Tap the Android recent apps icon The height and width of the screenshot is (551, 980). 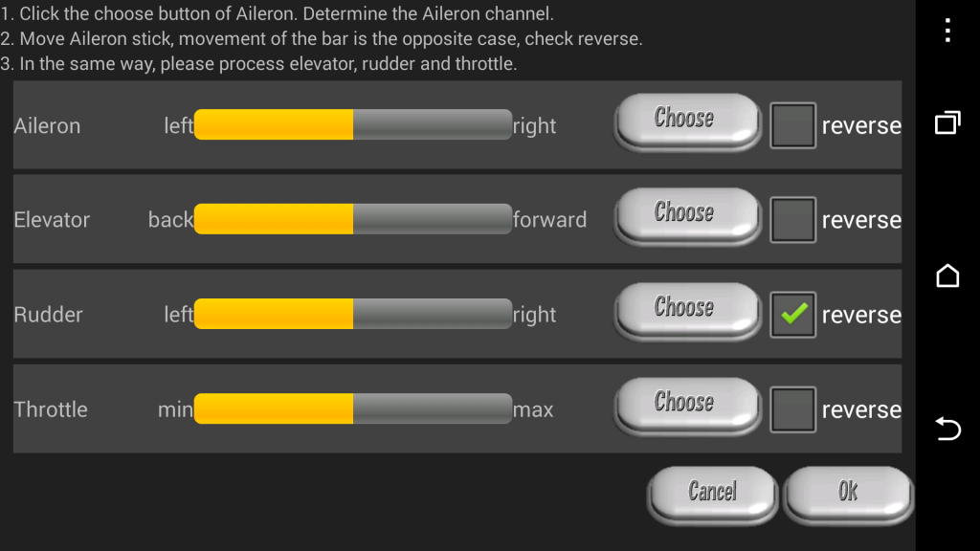click(x=947, y=122)
